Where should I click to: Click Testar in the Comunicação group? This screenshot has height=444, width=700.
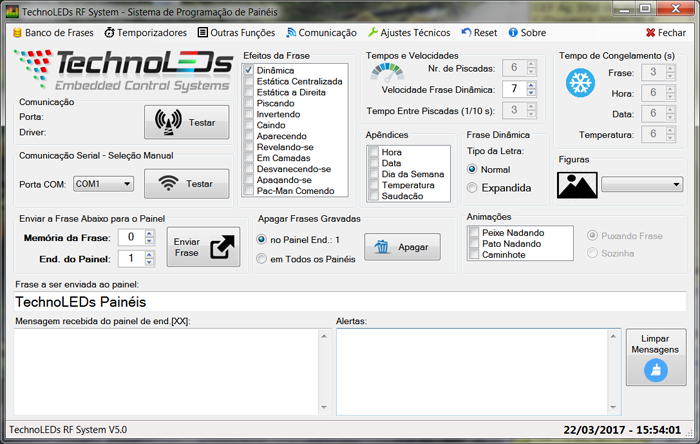pos(187,122)
